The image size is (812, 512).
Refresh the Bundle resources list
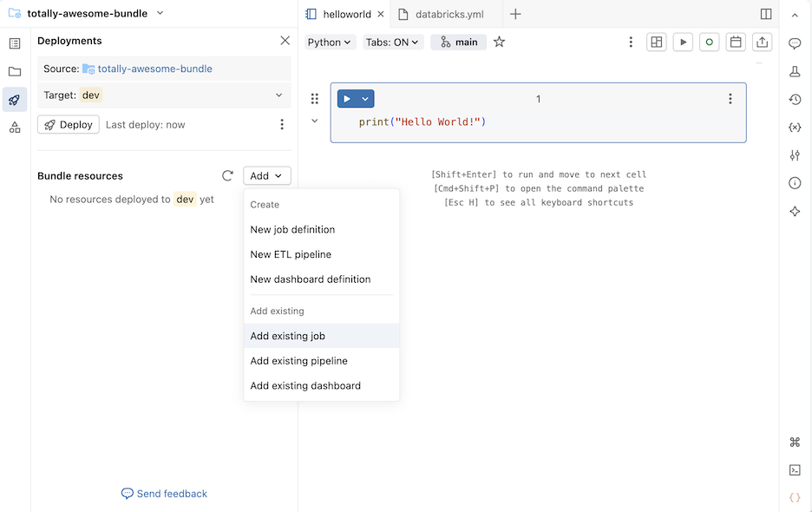click(227, 175)
